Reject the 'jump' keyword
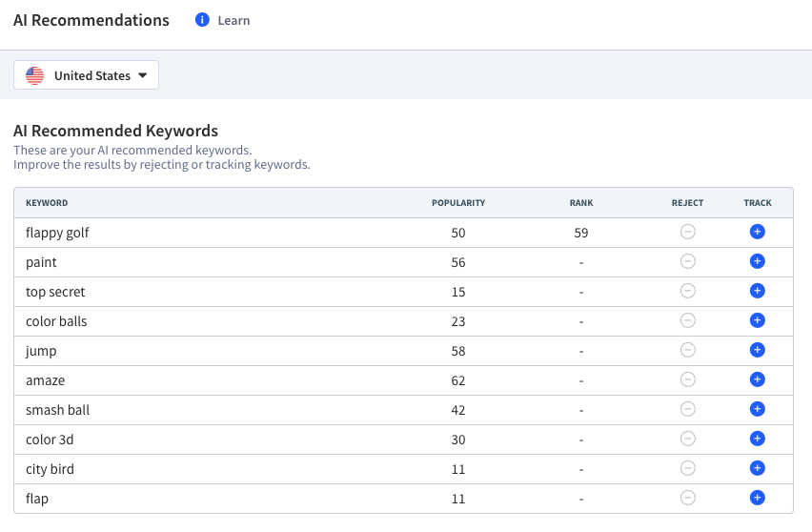 [x=688, y=350]
